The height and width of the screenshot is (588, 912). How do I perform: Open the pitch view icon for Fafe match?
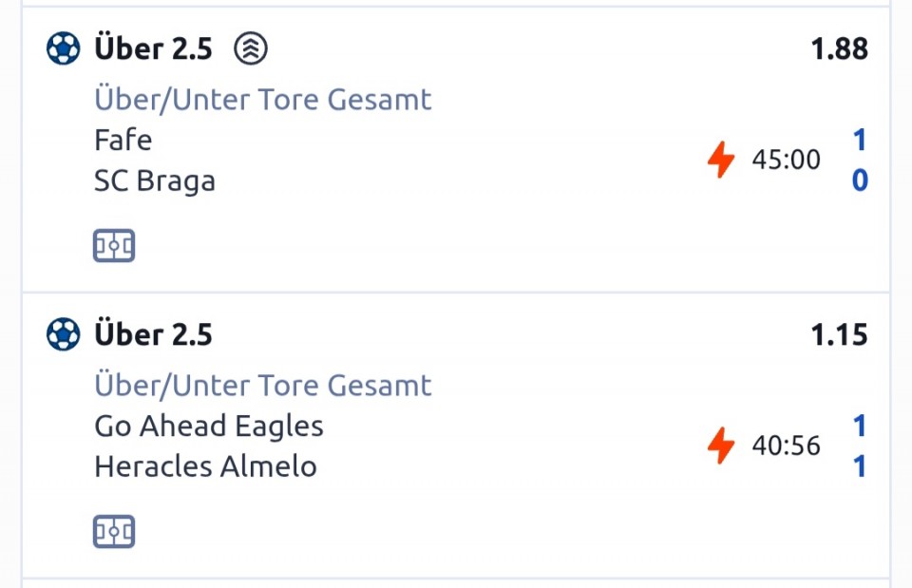coord(114,246)
